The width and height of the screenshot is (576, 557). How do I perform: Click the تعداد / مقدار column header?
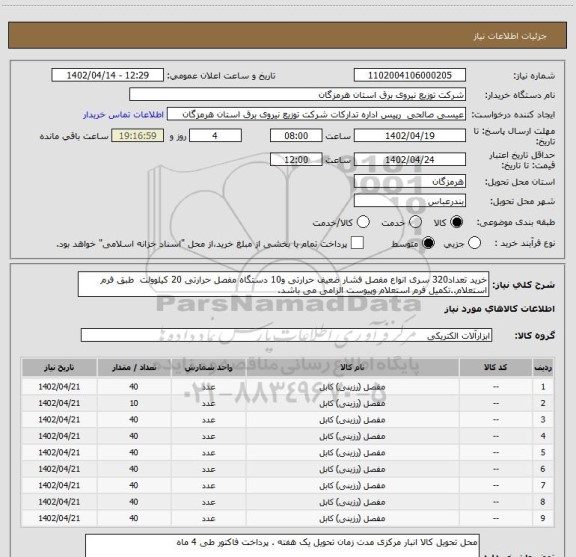(x=134, y=367)
